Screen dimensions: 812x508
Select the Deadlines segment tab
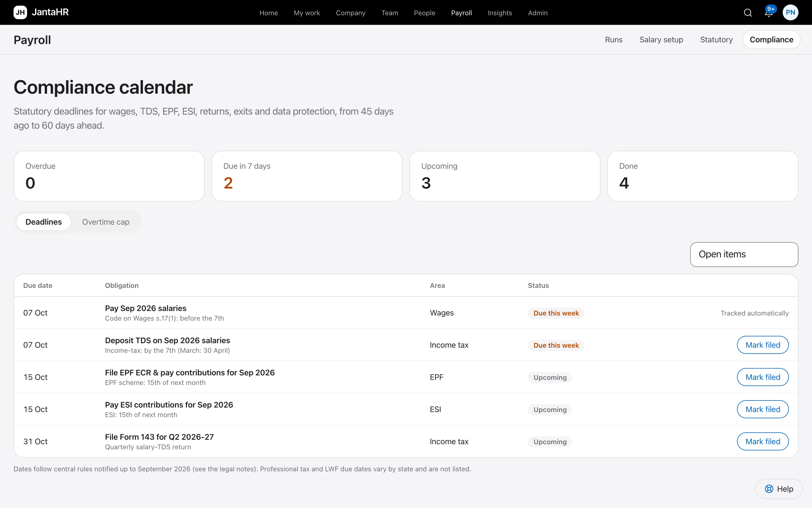44,222
